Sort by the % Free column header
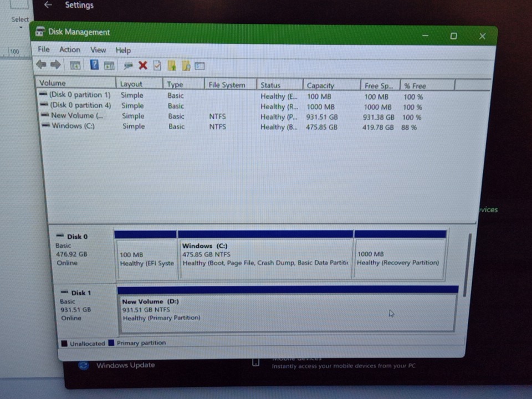This screenshot has width=532, height=399. [x=427, y=86]
